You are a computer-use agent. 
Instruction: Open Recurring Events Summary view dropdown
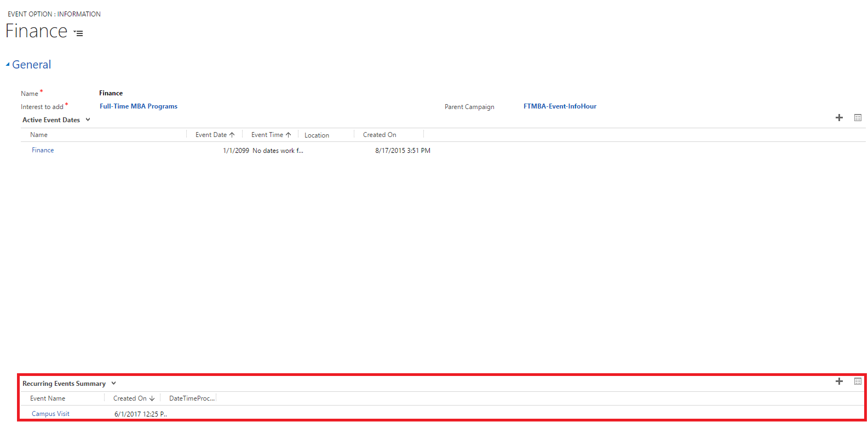tap(113, 384)
